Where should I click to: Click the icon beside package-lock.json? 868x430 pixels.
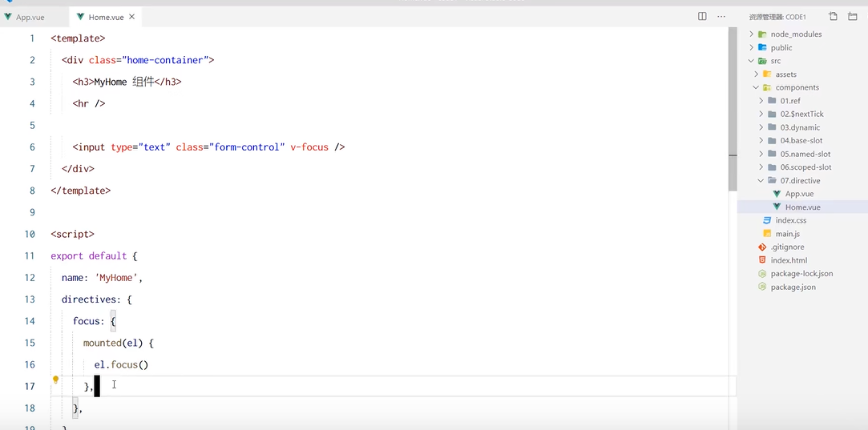click(x=762, y=273)
